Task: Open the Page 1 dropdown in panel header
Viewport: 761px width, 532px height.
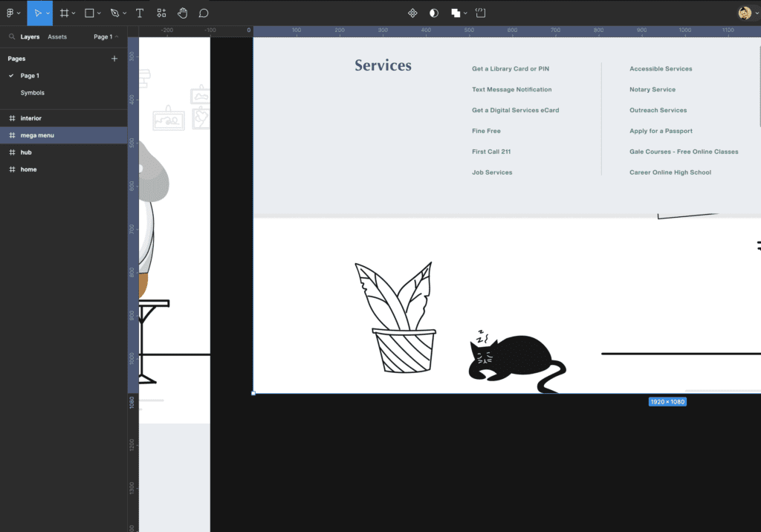Action: [x=106, y=36]
